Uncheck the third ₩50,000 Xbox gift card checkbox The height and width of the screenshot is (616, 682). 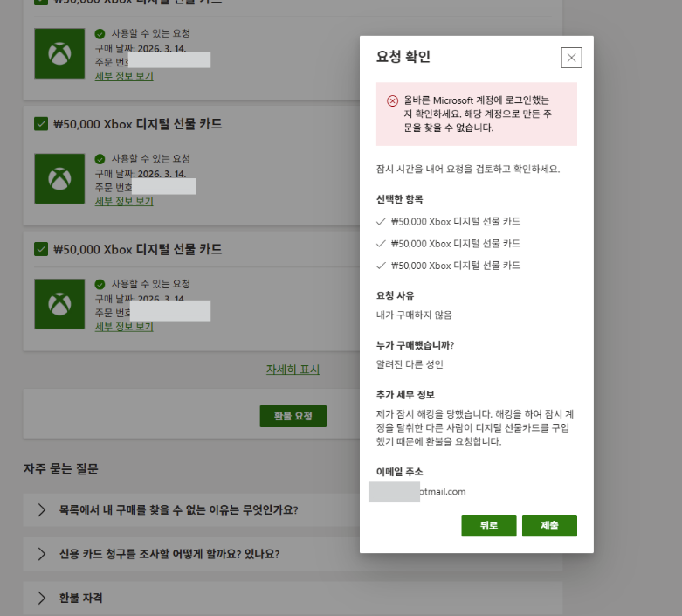click(41, 249)
